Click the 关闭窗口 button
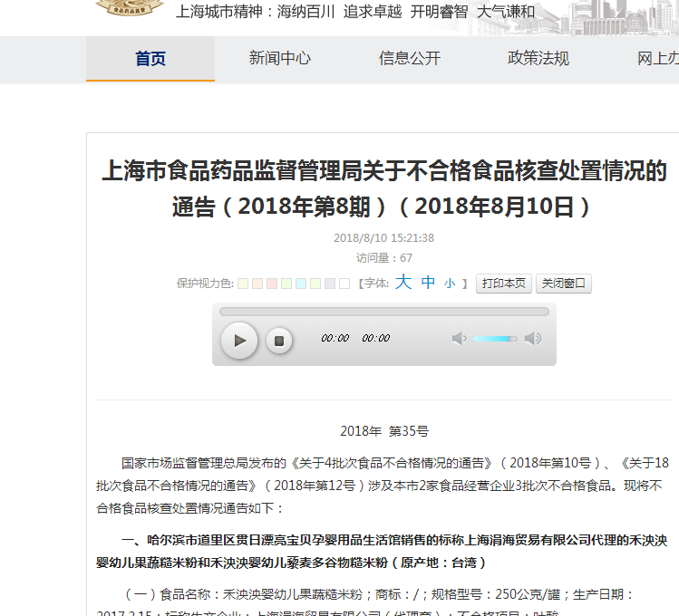The width and height of the screenshot is (679, 616). (x=563, y=284)
